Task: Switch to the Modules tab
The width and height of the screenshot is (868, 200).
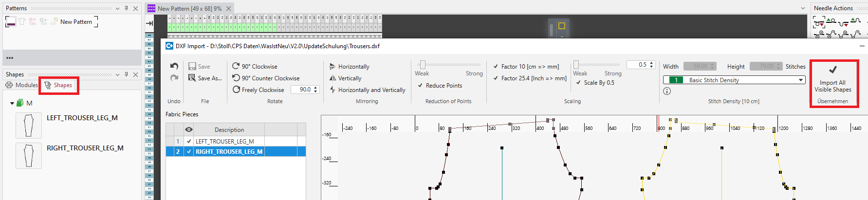Action: point(22,85)
